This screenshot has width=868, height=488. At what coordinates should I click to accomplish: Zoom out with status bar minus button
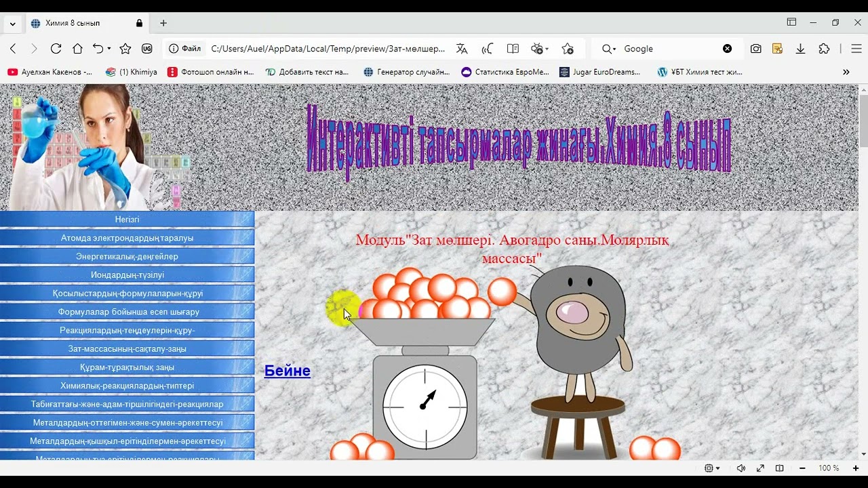(802, 468)
